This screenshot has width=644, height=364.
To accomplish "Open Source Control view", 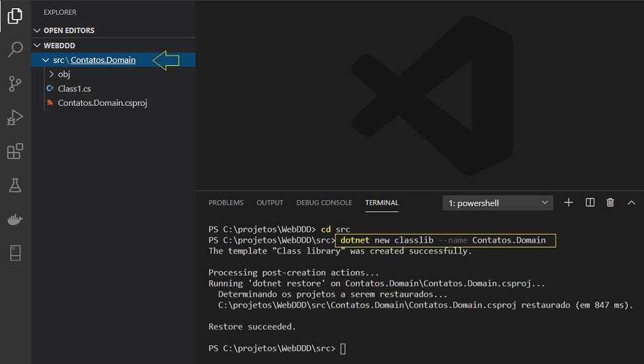I will (15, 84).
